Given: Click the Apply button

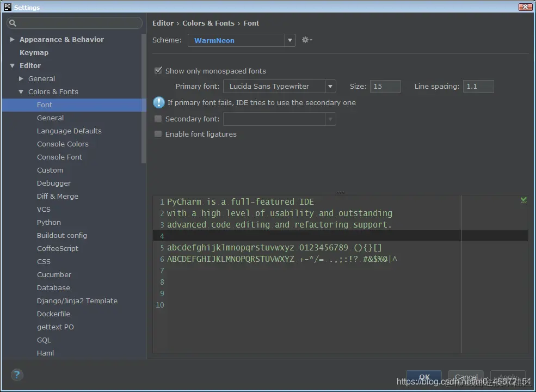Looking at the screenshot, I should click(508, 377).
